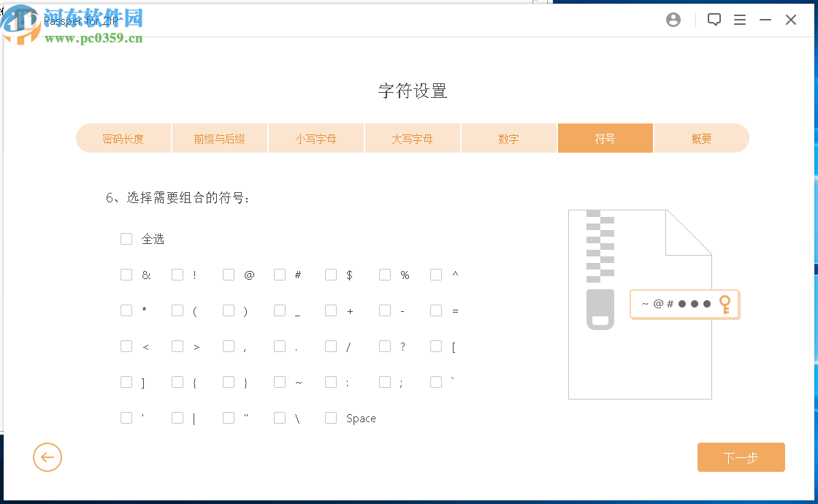This screenshot has height=504, width=818.
Task: Click the circular back arrow button
Action: (x=47, y=457)
